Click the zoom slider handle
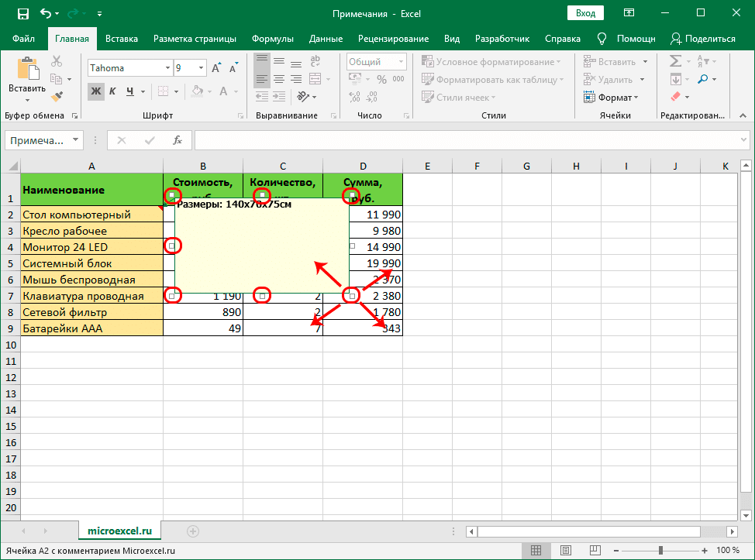The height and width of the screenshot is (560, 755). click(661, 551)
